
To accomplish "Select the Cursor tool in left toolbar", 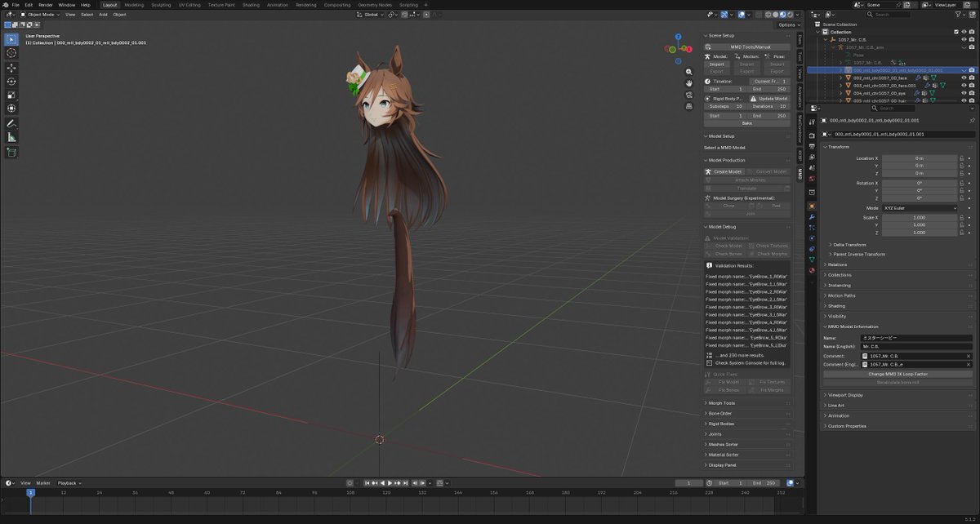I will [x=12, y=53].
